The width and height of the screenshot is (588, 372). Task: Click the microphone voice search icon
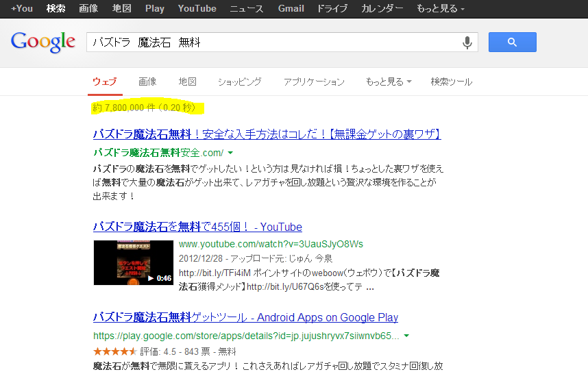[x=467, y=42]
